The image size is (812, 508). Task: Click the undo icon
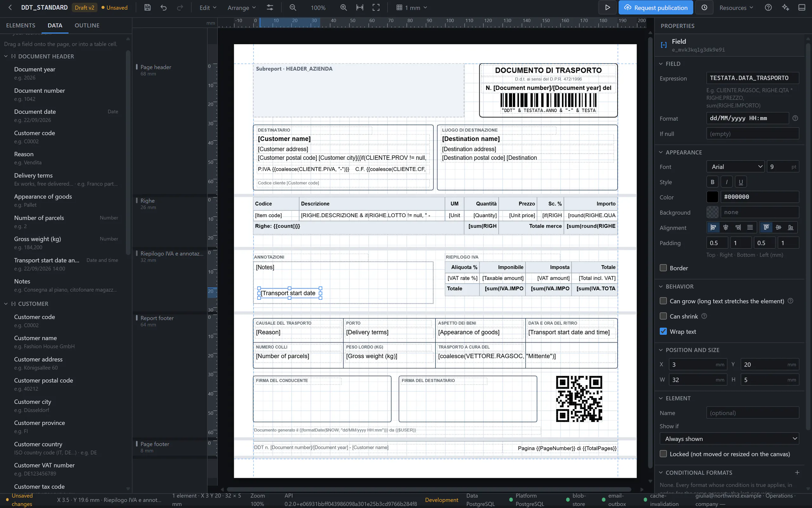pos(164,7)
